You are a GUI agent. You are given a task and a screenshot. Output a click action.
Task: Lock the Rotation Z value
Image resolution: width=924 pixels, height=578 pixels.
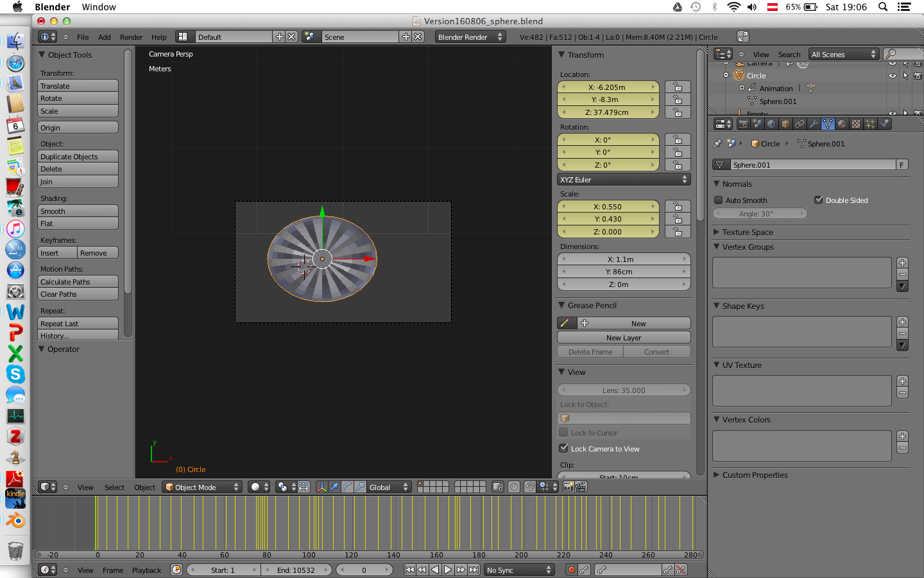[678, 164]
